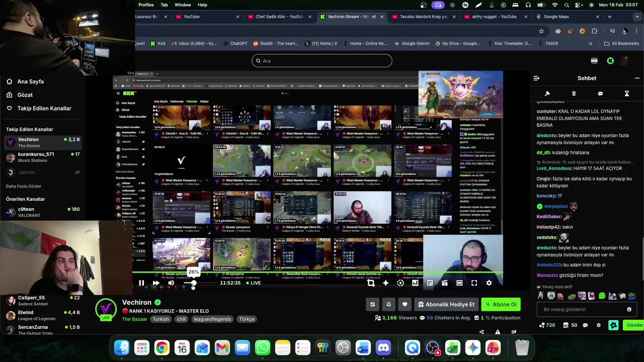644x362 pixels.
Task: Pause the stream with the pause button
Action: coord(141,283)
